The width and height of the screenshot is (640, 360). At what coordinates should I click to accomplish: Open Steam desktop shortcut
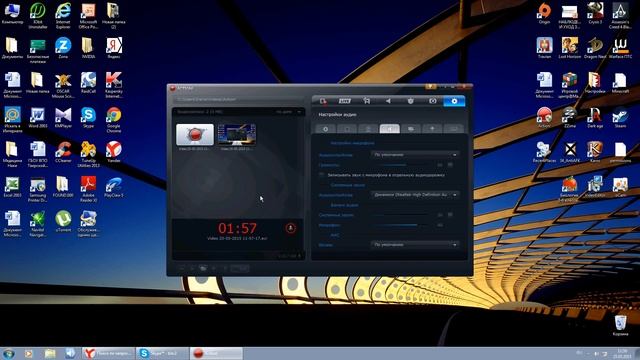pyautogui.click(x=620, y=118)
